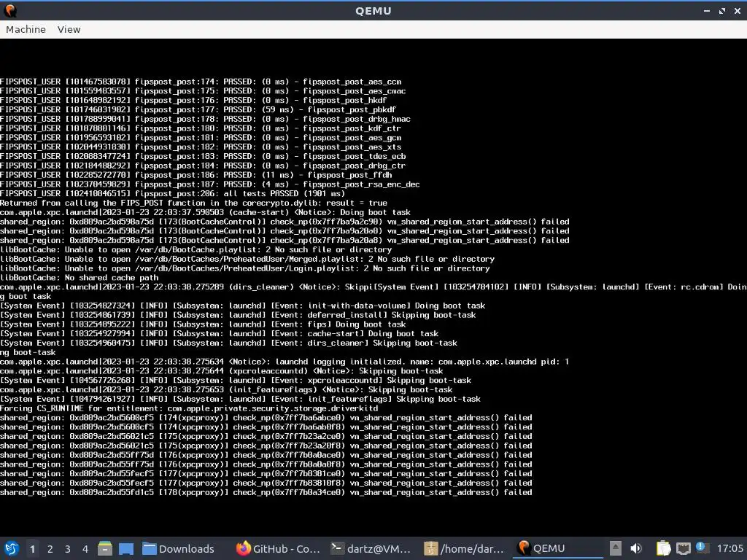Switch to the GitHub Firefox window
Viewport: 747px width, 560px height.
[x=278, y=548]
